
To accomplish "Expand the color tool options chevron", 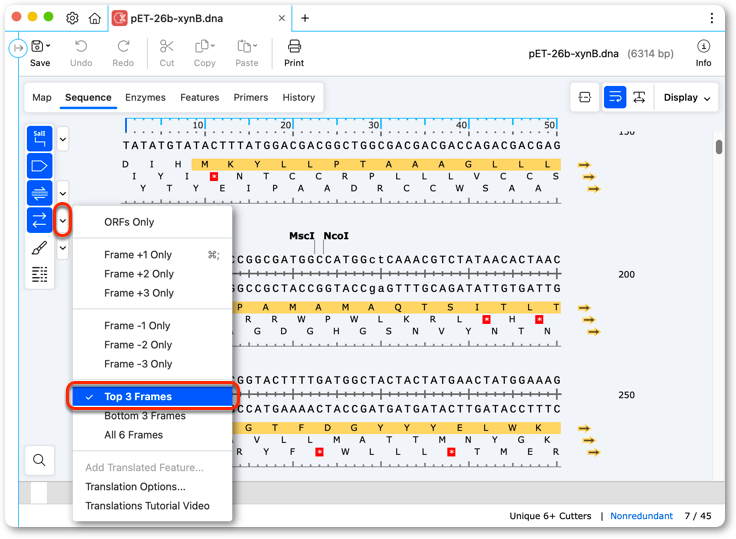I will pos(62,247).
